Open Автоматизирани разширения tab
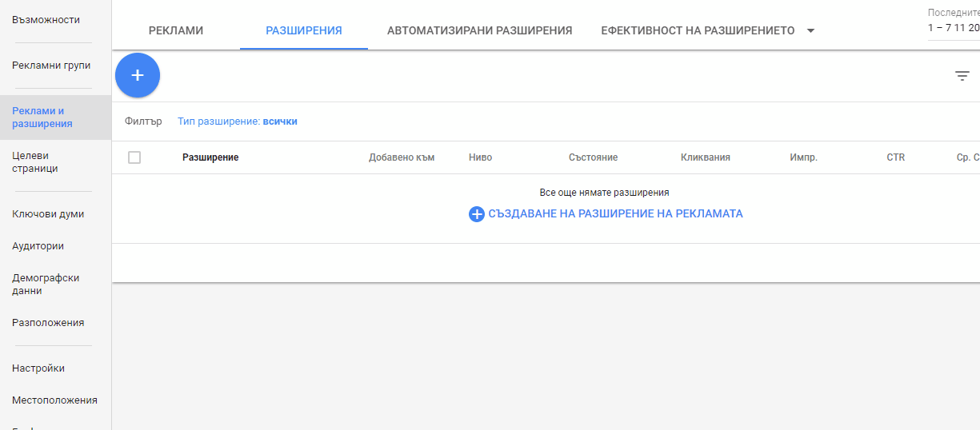 480,30
